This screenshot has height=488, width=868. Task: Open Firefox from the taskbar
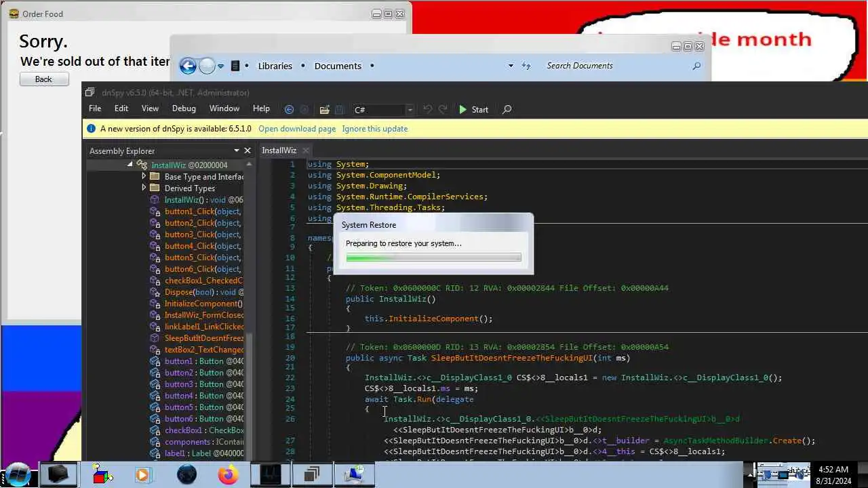(x=229, y=474)
